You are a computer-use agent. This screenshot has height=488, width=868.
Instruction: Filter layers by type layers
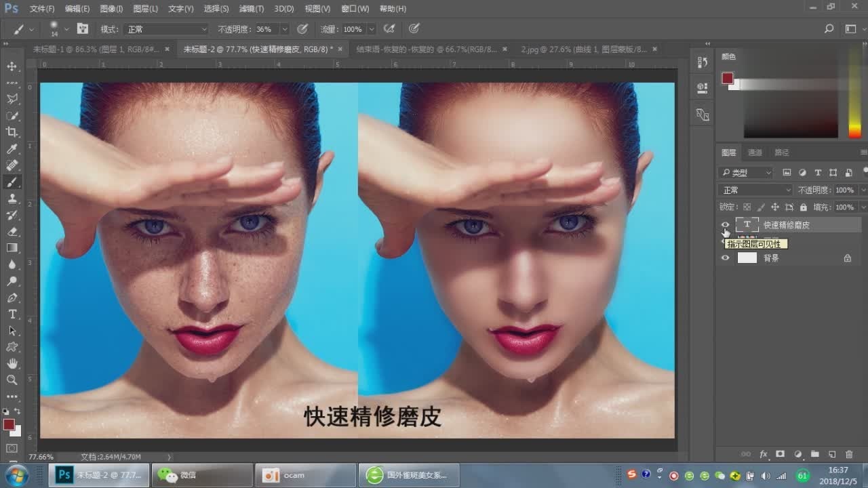(818, 173)
